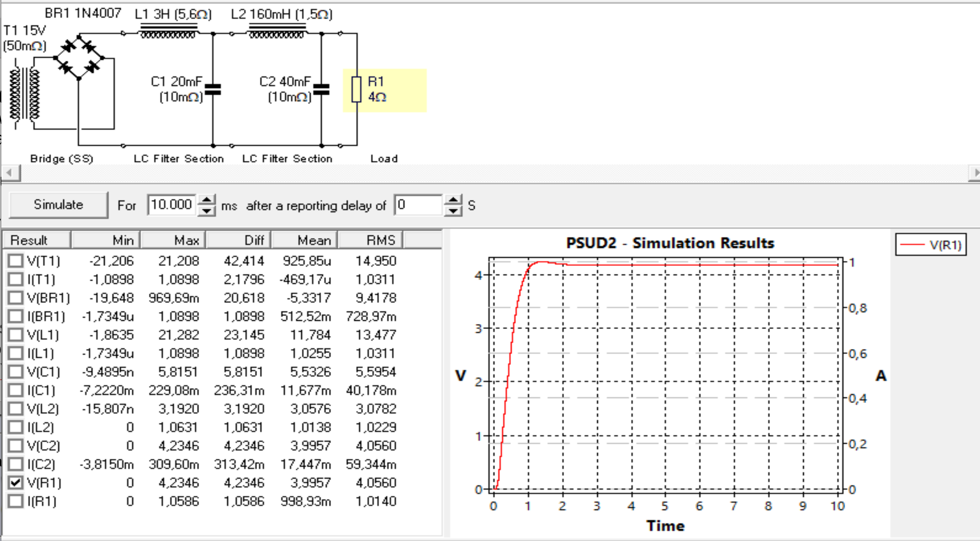
Task: Click the V(R1) Max value 4,2346
Action: point(179,483)
